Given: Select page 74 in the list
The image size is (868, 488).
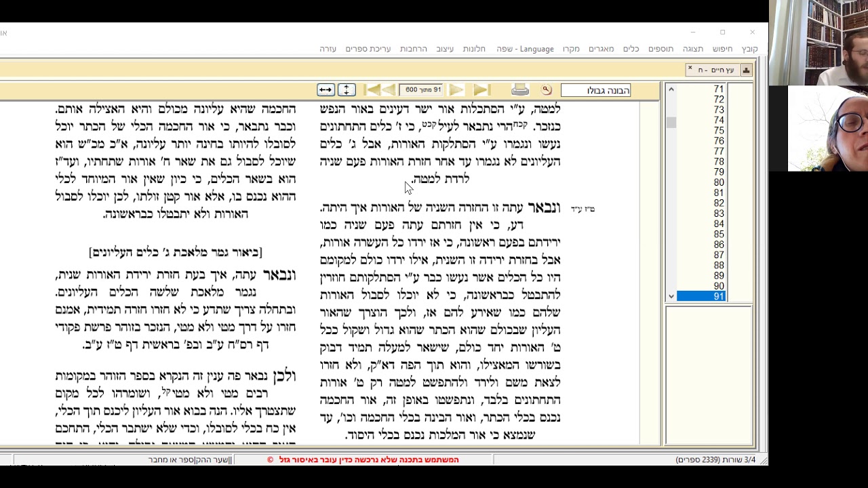Looking at the screenshot, I should (701, 120).
